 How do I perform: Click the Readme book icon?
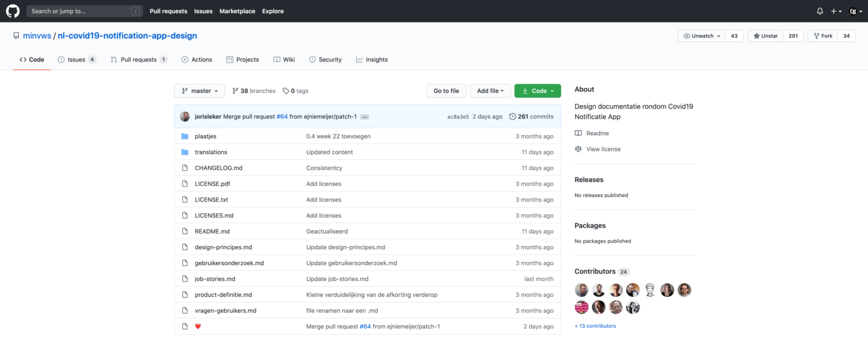[x=578, y=133]
